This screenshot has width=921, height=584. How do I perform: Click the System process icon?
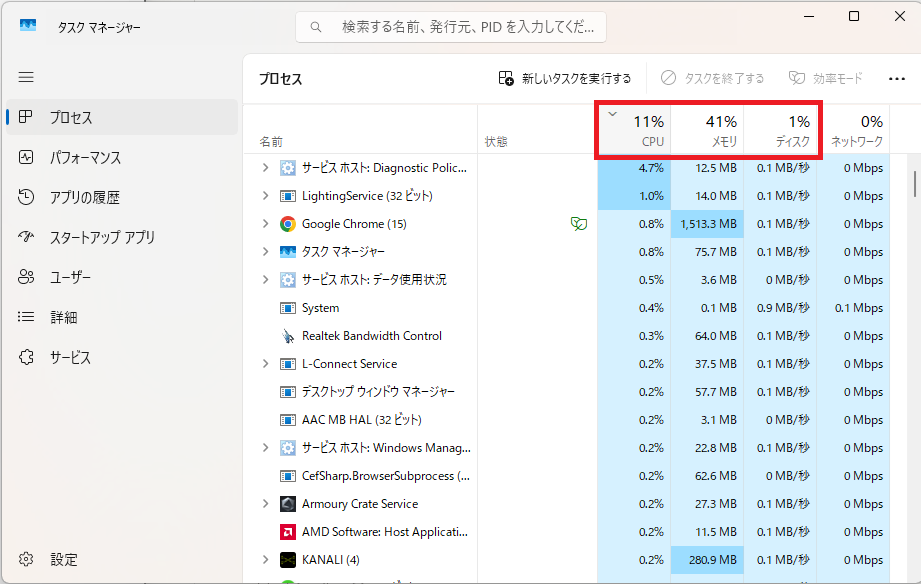click(288, 308)
